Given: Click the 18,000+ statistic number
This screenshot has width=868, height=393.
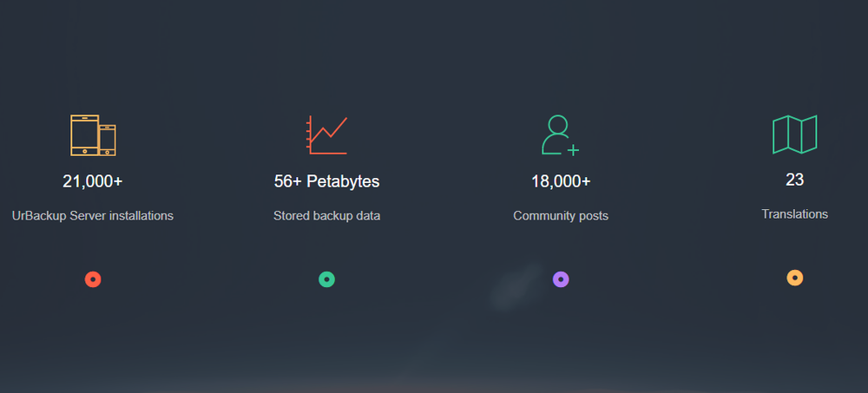Looking at the screenshot, I should click(x=561, y=181).
